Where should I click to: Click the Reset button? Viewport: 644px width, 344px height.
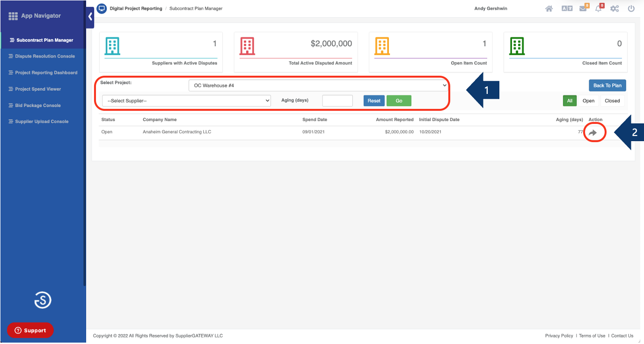pyautogui.click(x=374, y=100)
